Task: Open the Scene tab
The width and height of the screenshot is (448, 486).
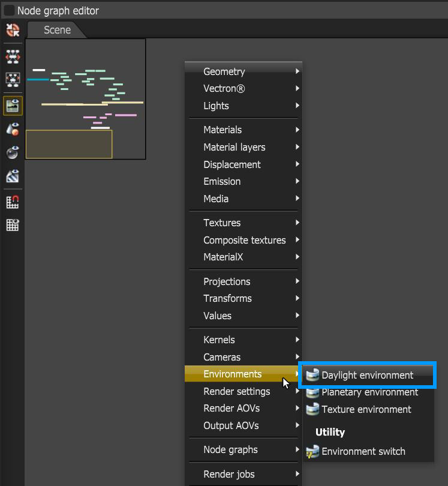Action: [x=57, y=30]
